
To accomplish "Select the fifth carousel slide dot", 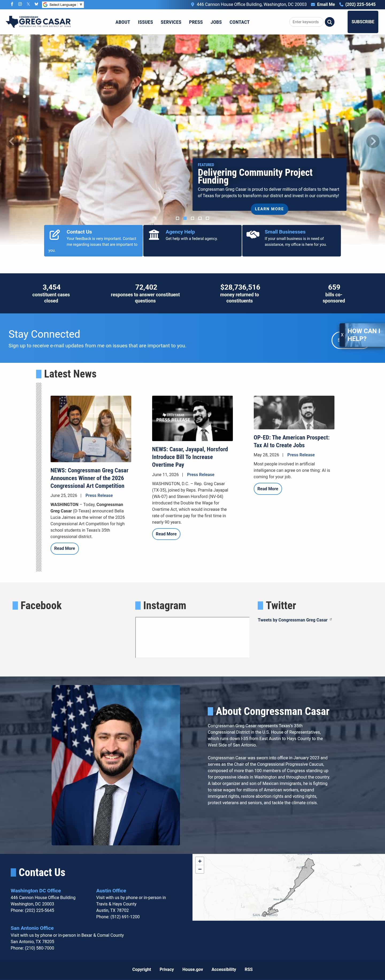I will coord(207,218).
